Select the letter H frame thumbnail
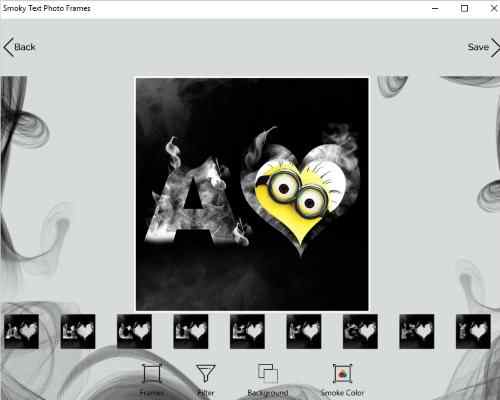The width and height of the screenshot is (500, 400). click(x=417, y=331)
